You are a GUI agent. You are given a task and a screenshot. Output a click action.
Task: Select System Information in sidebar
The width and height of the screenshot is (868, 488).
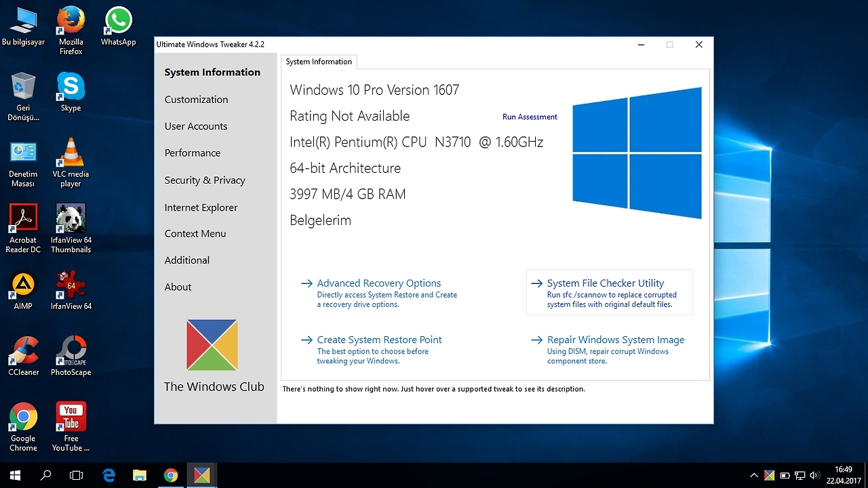(212, 73)
